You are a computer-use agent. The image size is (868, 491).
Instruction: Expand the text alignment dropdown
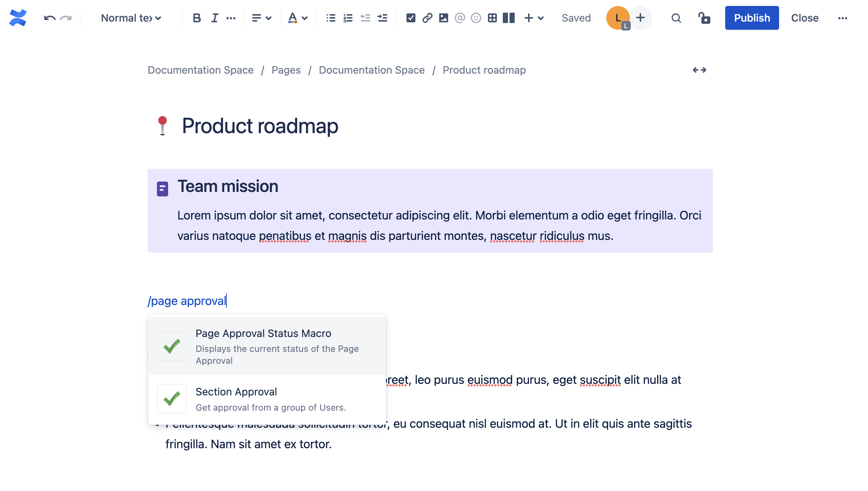coord(261,18)
